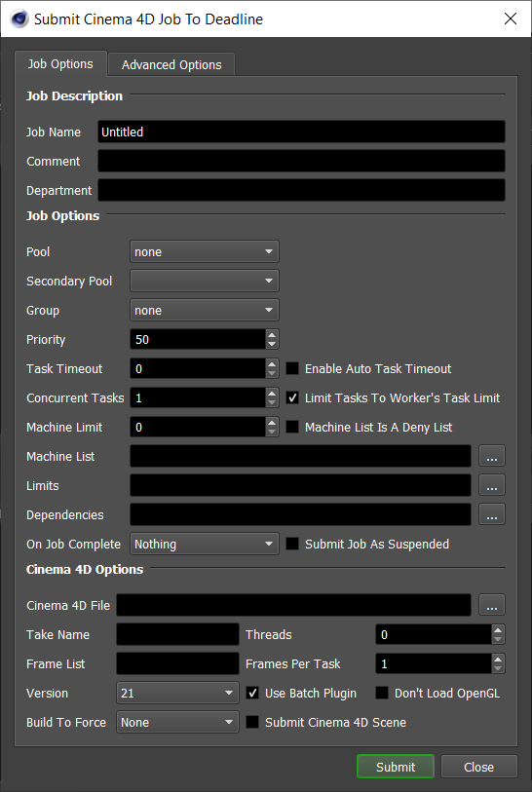The height and width of the screenshot is (792, 532).
Task: Click the Cinema 4D File path field
Action: click(293, 605)
